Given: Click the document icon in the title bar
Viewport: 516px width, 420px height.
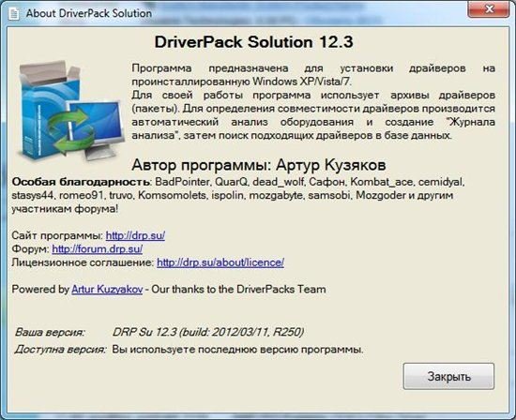Looking at the screenshot, I should click(x=14, y=13).
